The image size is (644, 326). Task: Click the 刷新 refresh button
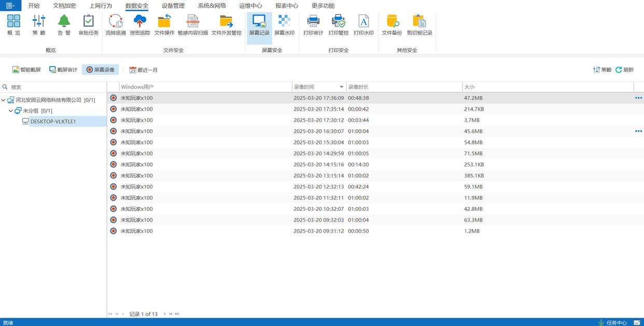pos(624,70)
